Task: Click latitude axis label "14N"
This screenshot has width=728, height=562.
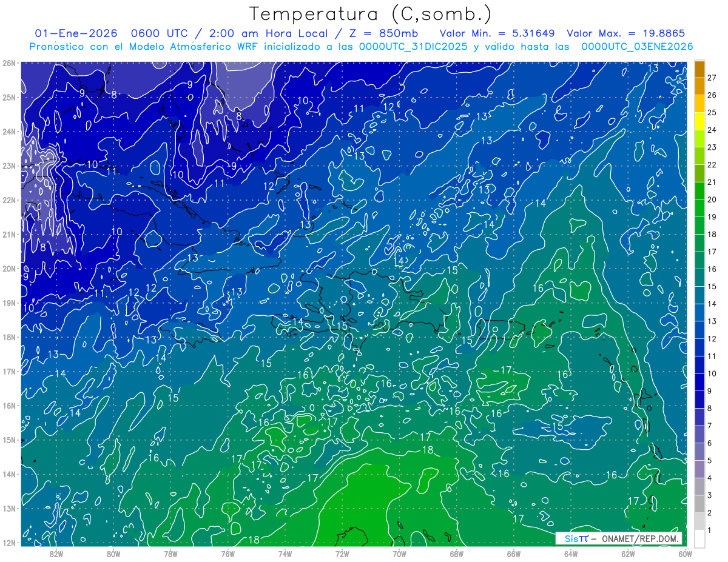Action: tap(8, 474)
